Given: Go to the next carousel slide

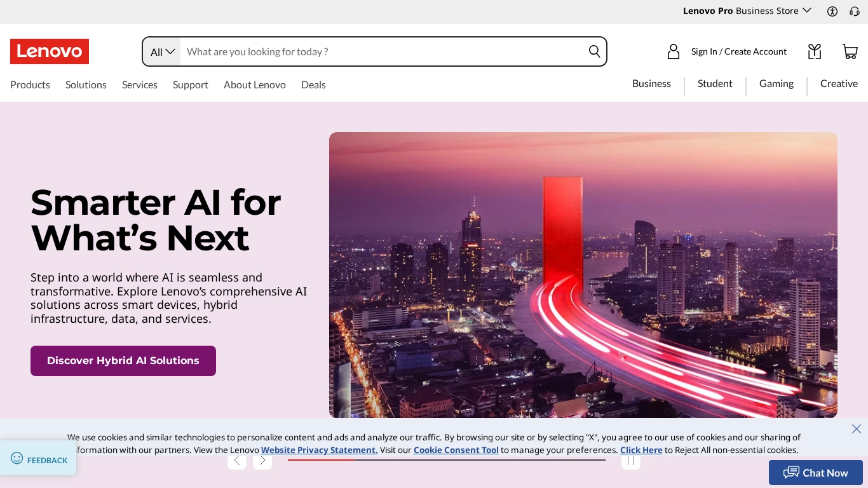Looking at the screenshot, I should (x=262, y=461).
